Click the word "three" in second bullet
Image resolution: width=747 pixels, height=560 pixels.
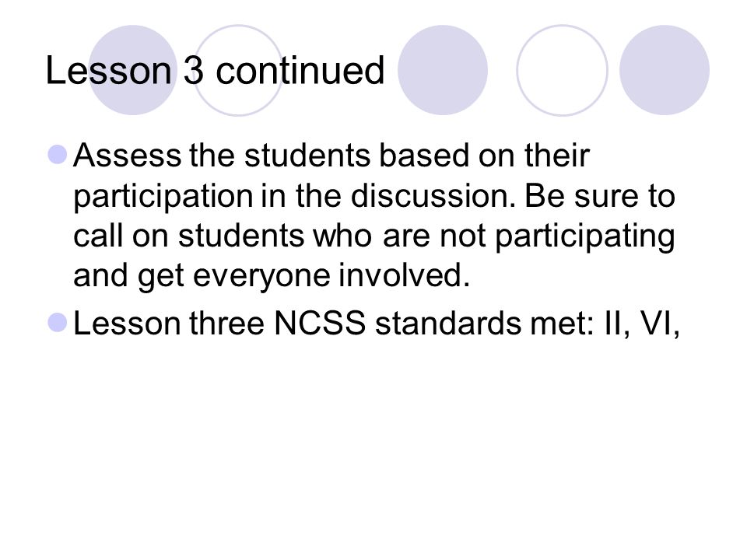click(226, 323)
